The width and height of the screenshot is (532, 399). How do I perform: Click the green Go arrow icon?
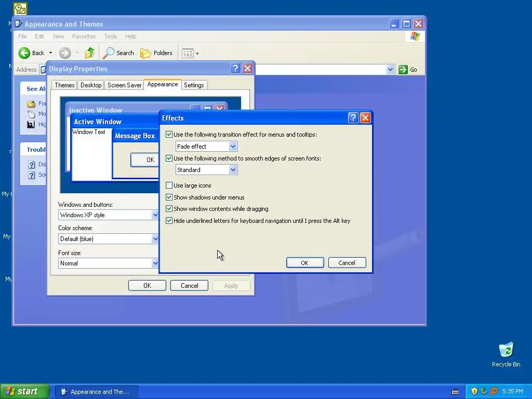click(x=403, y=70)
